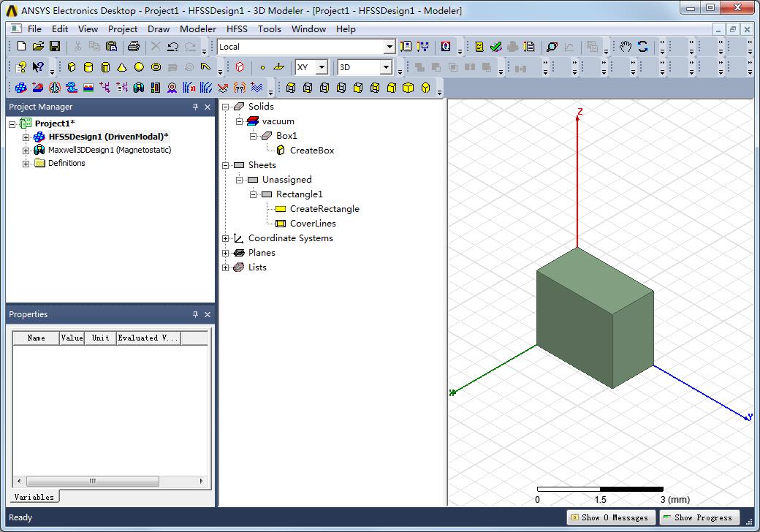The width and height of the screenshot is (760, 532).
Task: Click the Pan hand icon
Action: tap(626, 47)
